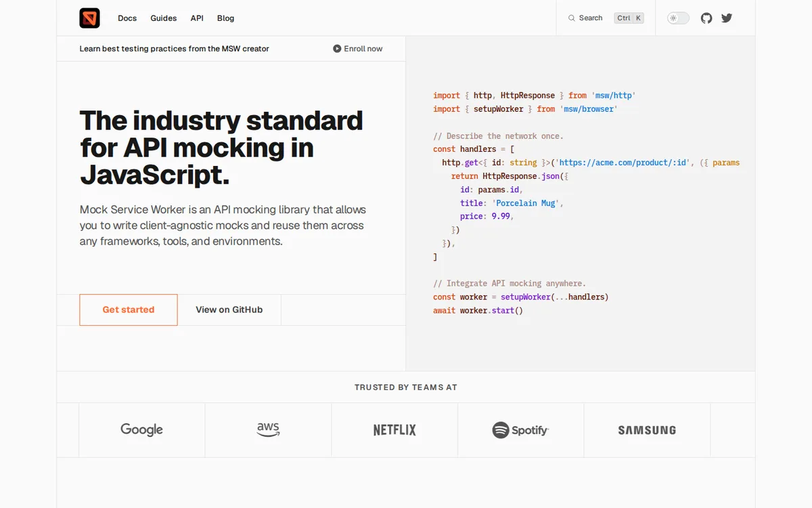Viewport: 812px width, 508px height.
Task: Click the search magnifier icon
Action: pyautogui.click(x=572, y=18)
